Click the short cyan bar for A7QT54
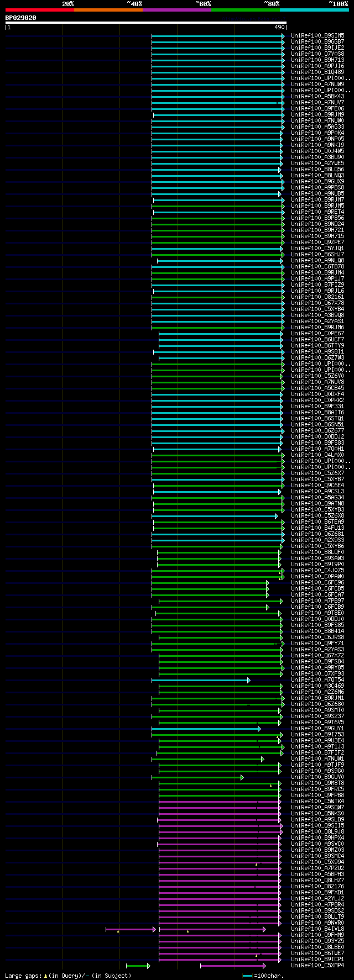 [201, 680]
